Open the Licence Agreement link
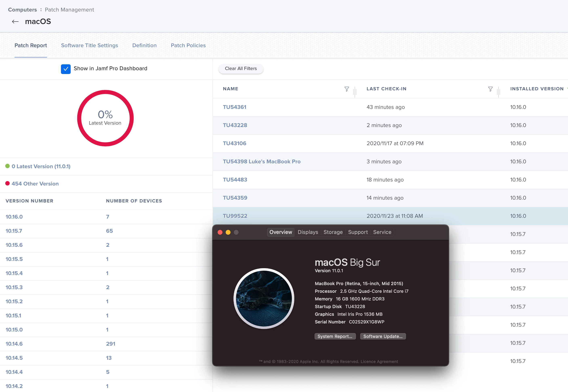The image size is (568, 392). point(379,361)
